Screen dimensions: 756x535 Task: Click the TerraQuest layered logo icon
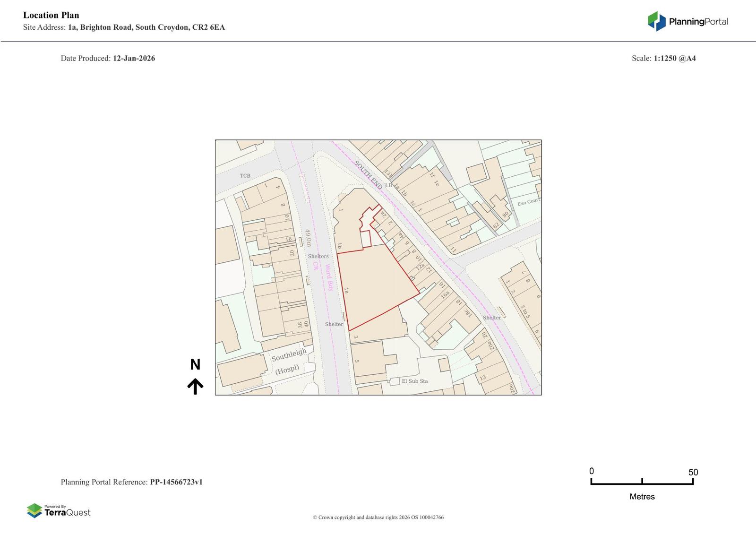(x=34, y=510)
